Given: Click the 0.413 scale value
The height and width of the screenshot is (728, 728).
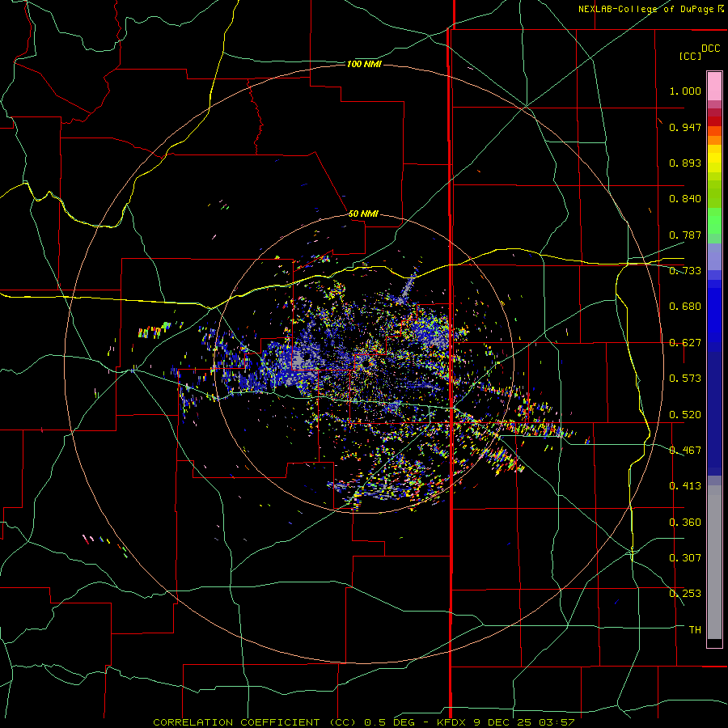Looking at the screenshot, I should point(685,486).
